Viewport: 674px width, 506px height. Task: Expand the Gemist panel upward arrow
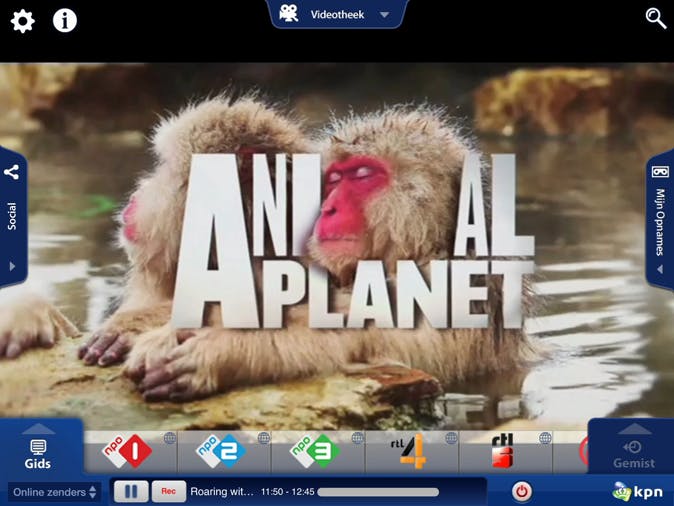(x=634, y=429)
